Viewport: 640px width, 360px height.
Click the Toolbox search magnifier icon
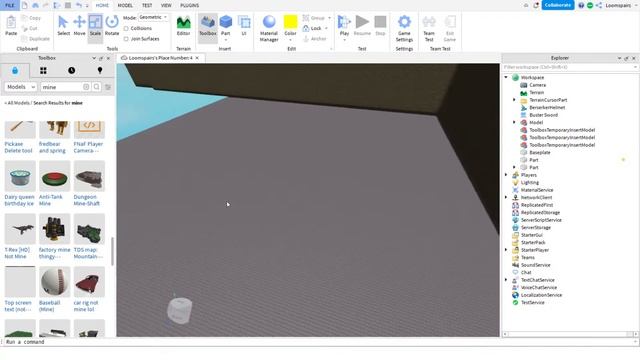pos(97,87)
